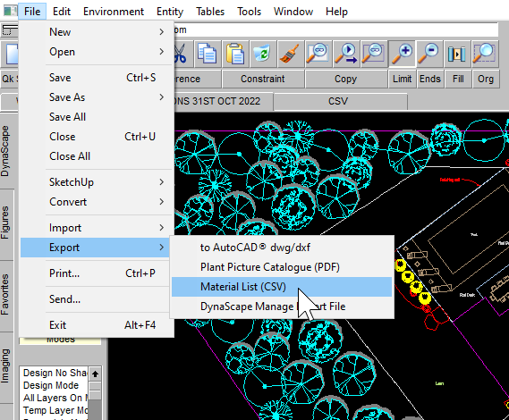
Task: Select Design No Sha... mode in list
Action: [x=55, y=373]
